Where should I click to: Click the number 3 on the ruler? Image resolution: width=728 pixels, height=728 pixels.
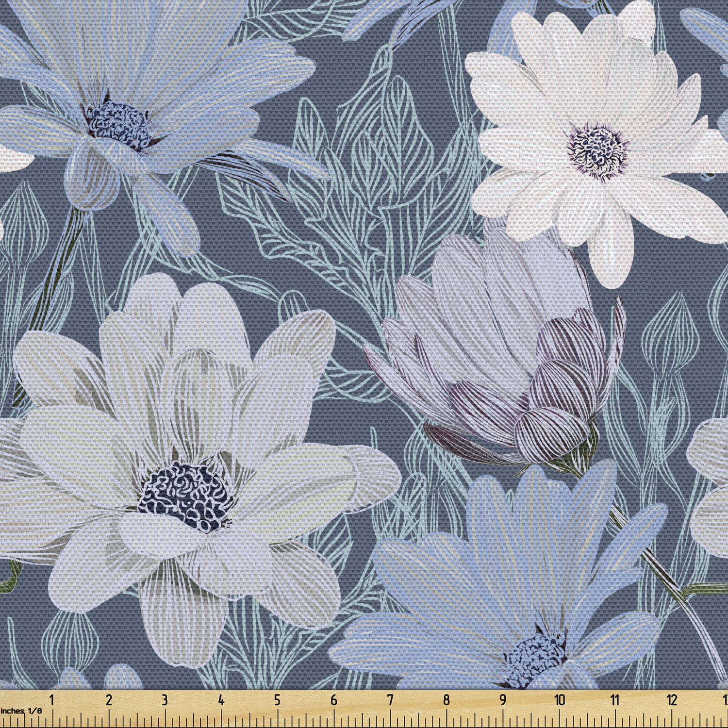165,700
